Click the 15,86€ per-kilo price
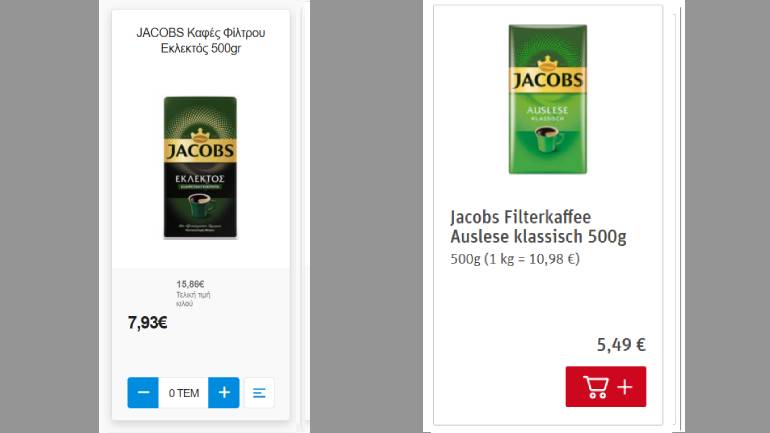 click(x=190, y=284)
